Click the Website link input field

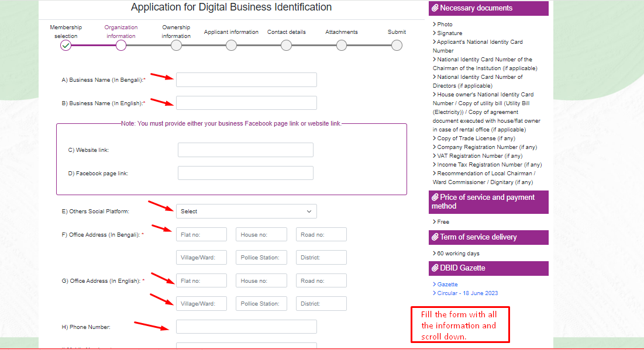246,150
